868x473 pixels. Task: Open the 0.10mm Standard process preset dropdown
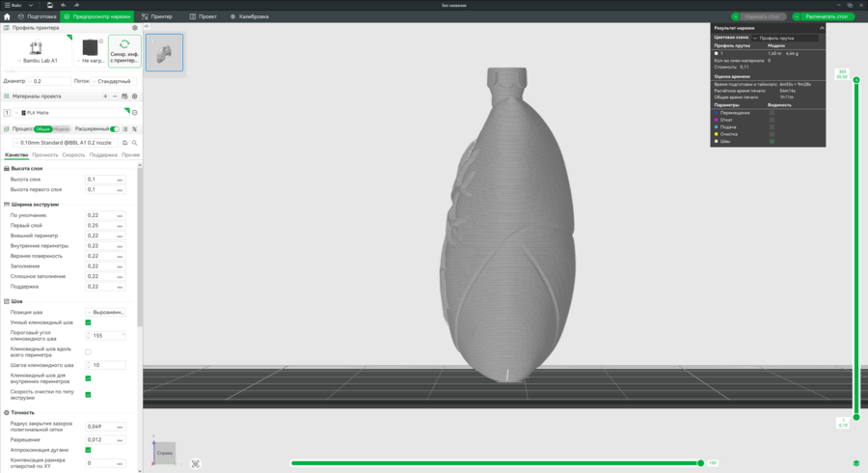coord(67,143)
